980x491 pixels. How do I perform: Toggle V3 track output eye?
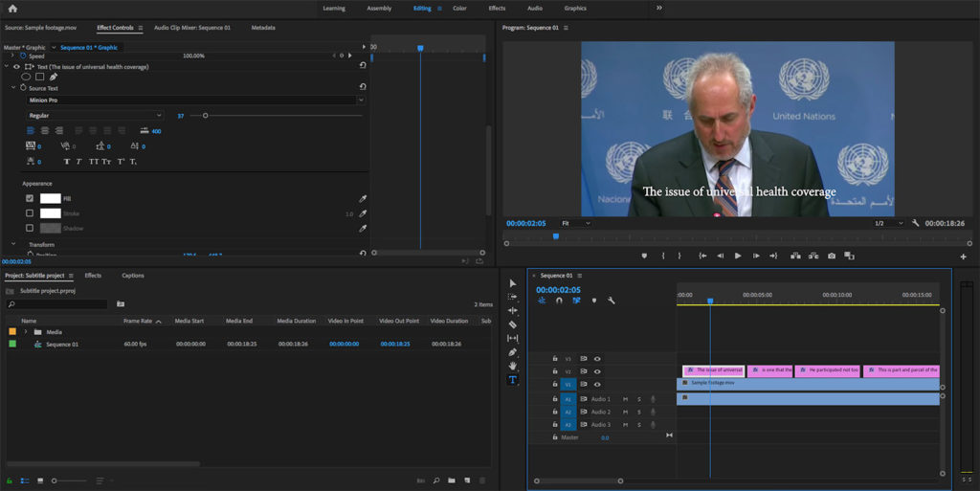[597, 359]
